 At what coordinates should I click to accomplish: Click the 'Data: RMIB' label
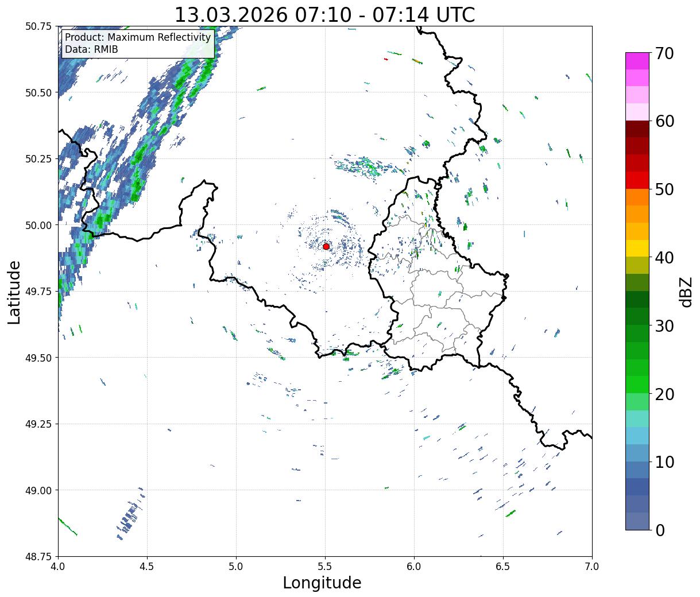click(x=91, y=49)
